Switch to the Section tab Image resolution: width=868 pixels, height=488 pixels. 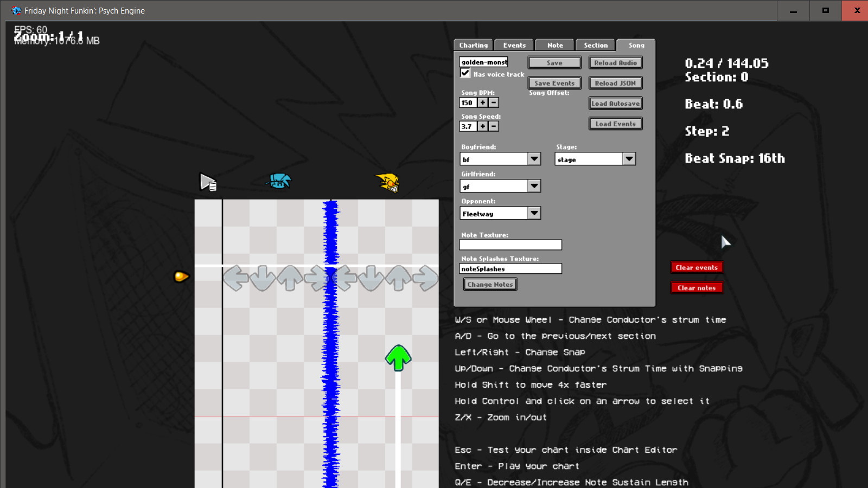click(596, 46)
